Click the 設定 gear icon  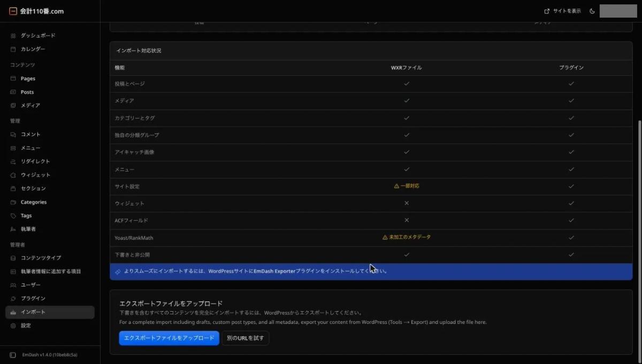(13, 326)
